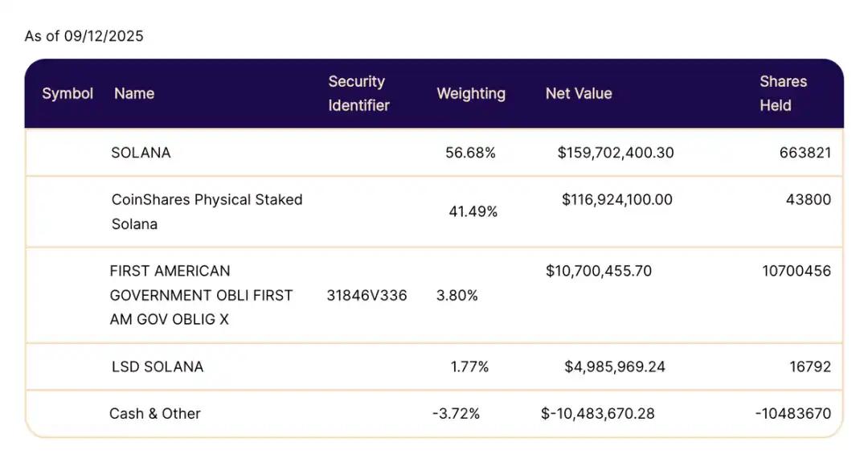Screen dimensions: 868x454
Task: Sort by the Name column header
Action: click(x=134, y=93)
